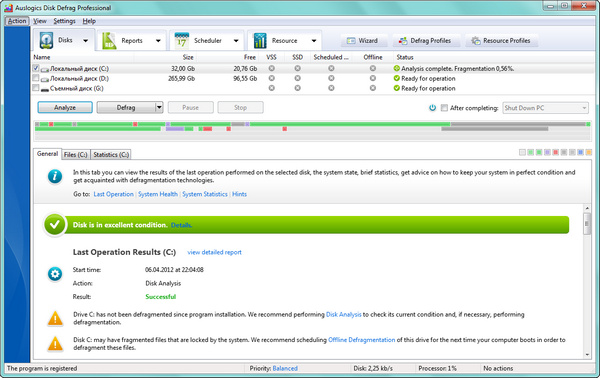Image resolution: width=600 pixels, height=378 pixels.
Task: Click the results pane scroll down arrow
Action: pos(587,355)
